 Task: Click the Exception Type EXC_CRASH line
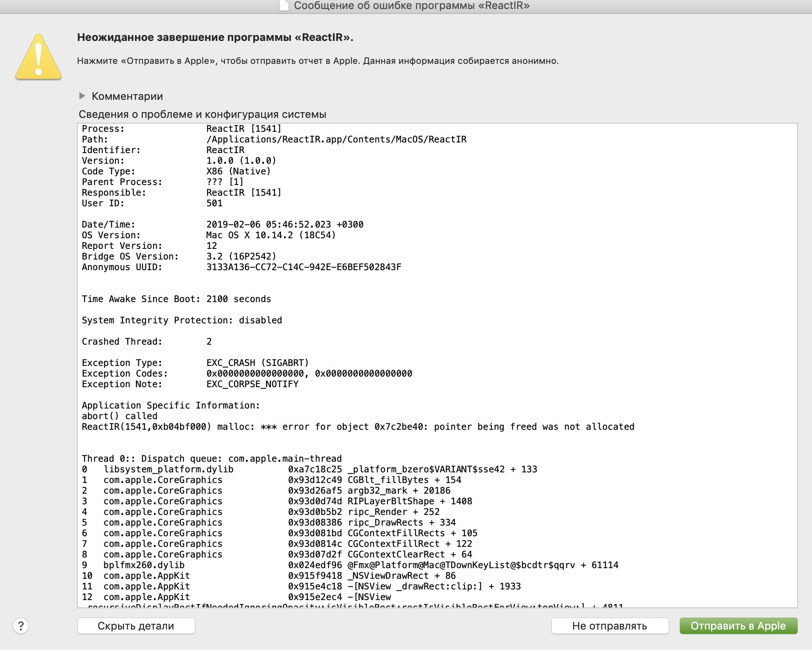(195, 363)
